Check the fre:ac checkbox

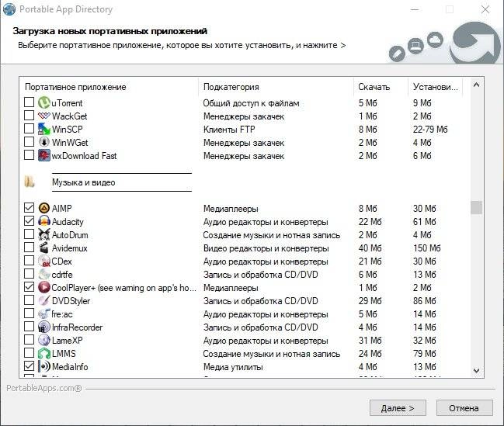click(x=29, y=313)
